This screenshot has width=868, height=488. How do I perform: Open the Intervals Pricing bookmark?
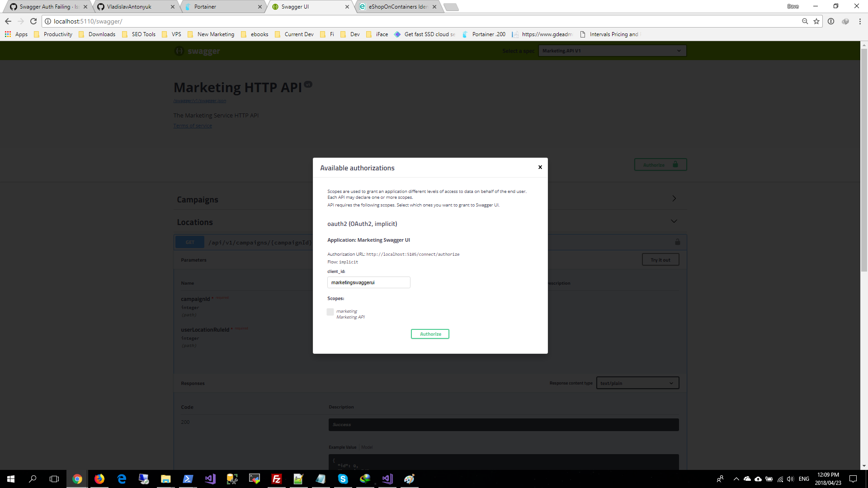tap(610, 34)
